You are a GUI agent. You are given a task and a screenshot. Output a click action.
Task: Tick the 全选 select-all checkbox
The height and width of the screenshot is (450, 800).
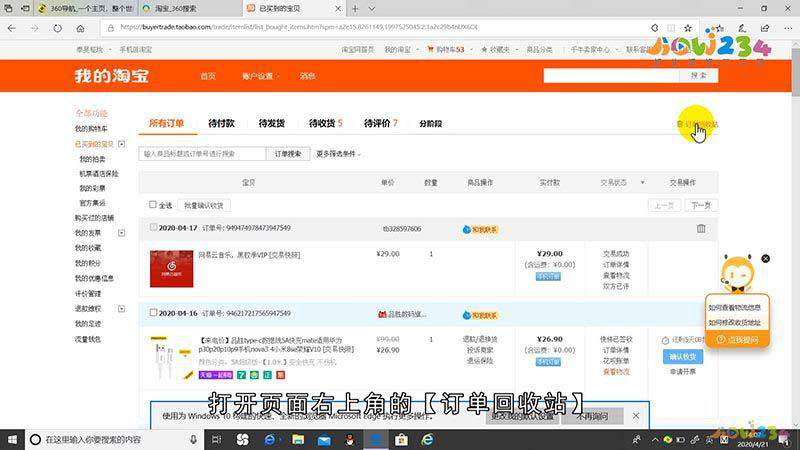pyautogui.click(x=153, y=205)
